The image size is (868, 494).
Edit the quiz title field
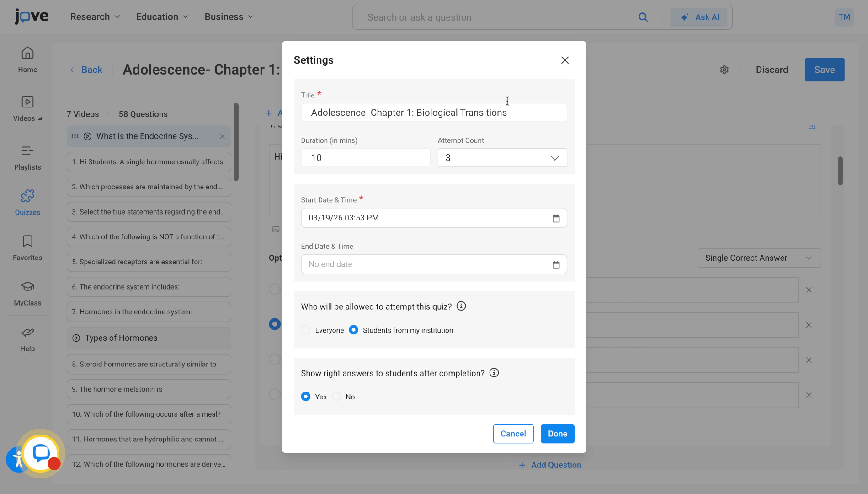[433, 113]
